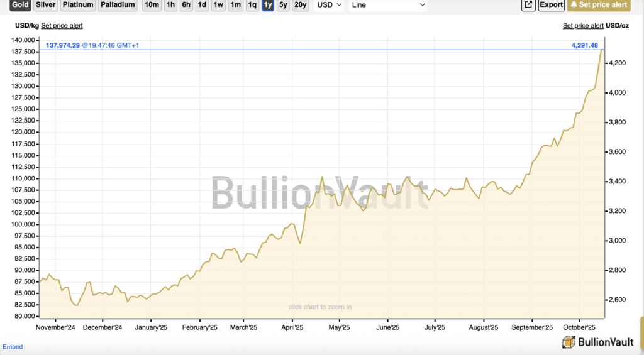Choose the 5y time range
The height and width of the screenshot is (355, 644).
283,5
